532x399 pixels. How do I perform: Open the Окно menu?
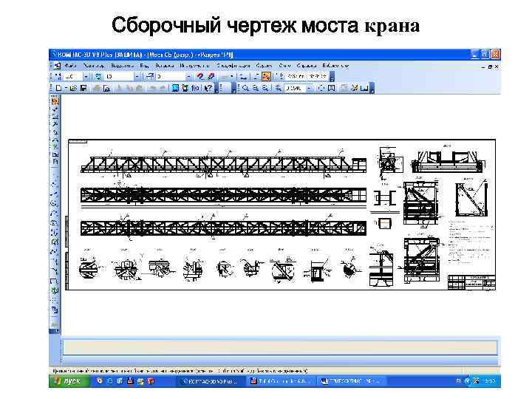tap(284, 66)
